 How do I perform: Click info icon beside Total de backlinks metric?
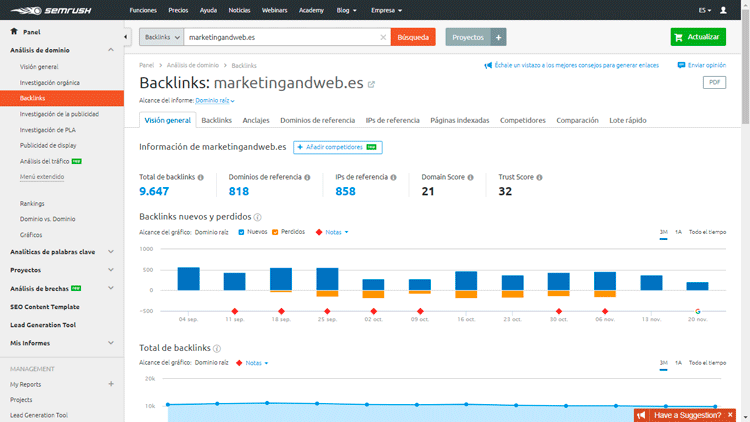point(201,178)
